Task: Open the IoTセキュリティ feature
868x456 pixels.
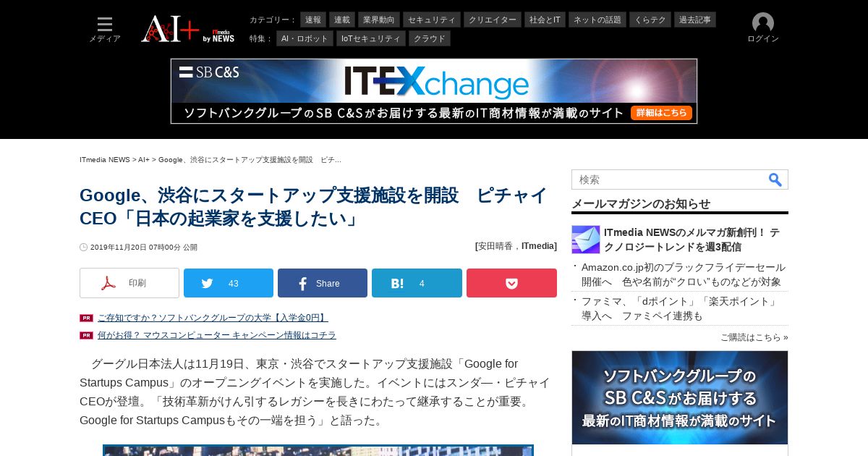Action: 371,38
